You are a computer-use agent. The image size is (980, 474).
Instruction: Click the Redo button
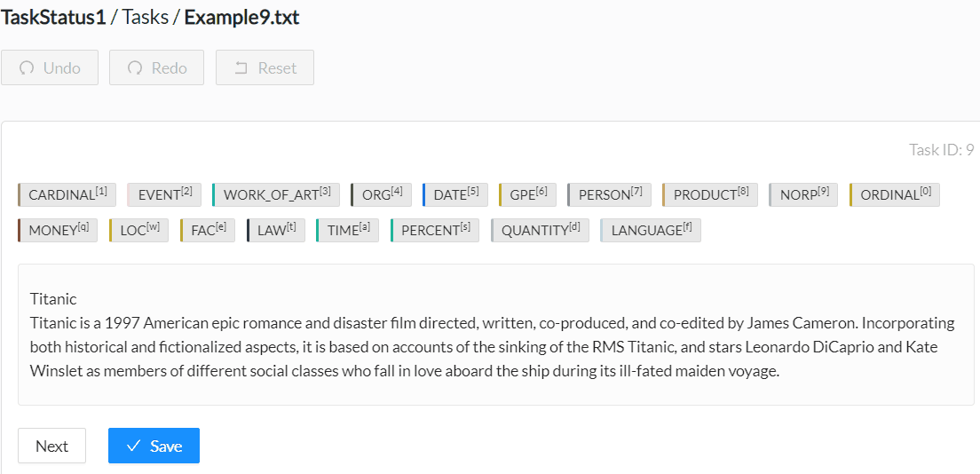pyautogui.click(x=156, y=67)
